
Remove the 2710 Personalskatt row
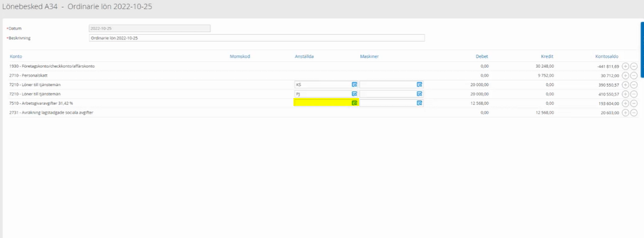634,75
